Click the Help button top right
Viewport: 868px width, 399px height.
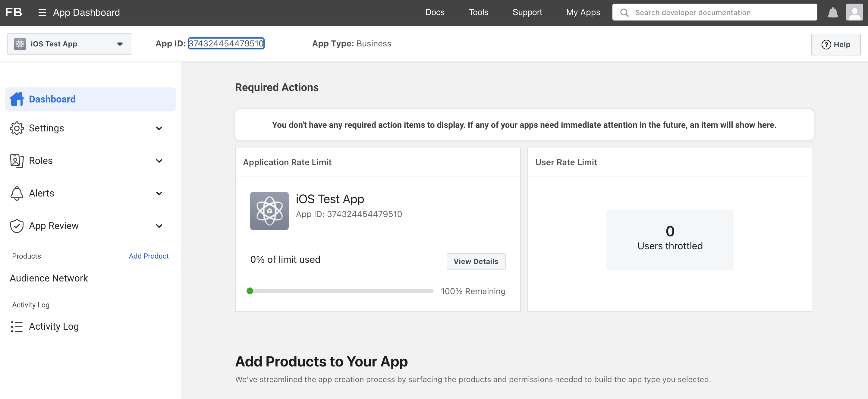(x=835, y=44)
